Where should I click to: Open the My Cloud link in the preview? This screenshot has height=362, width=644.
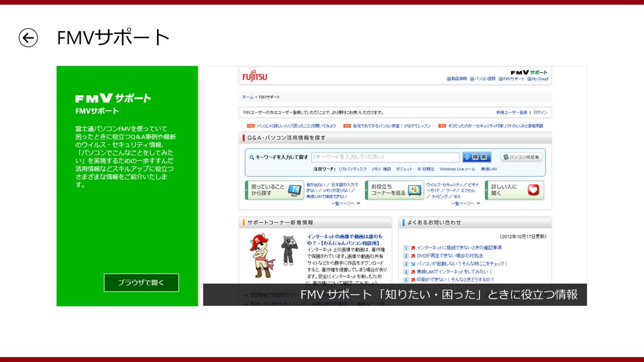[538, 79]
